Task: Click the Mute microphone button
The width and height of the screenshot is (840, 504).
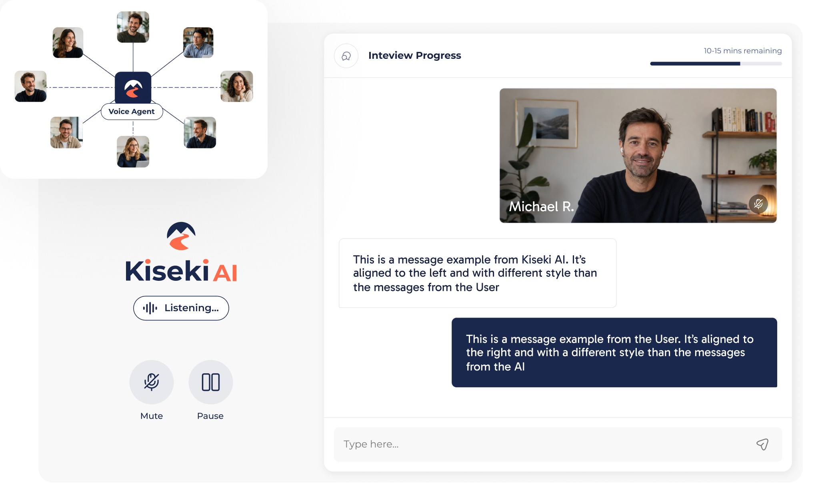Action: tap(152, 382)
